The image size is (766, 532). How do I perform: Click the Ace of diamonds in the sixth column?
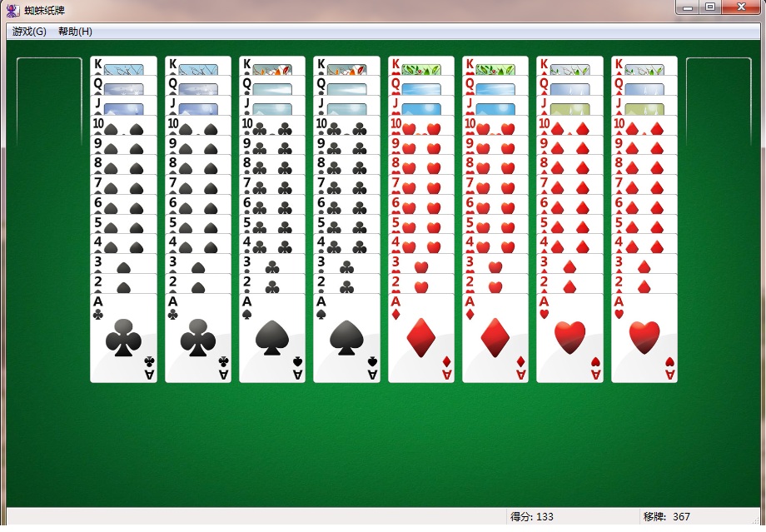[x=495, y=338]
